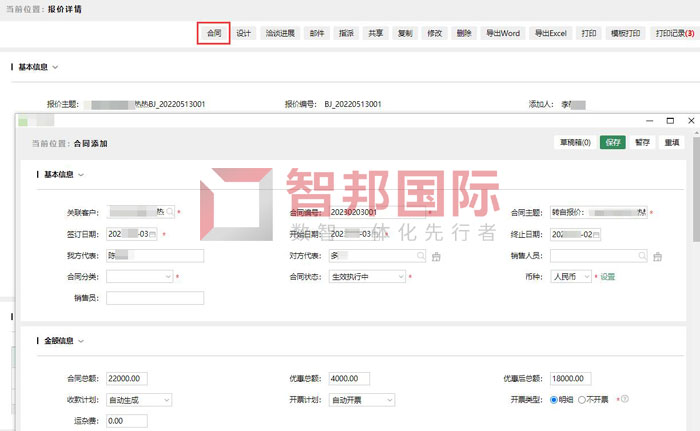Click the delete icon beside 销售人员 field

pyautogui.click(x=656, y=257)
